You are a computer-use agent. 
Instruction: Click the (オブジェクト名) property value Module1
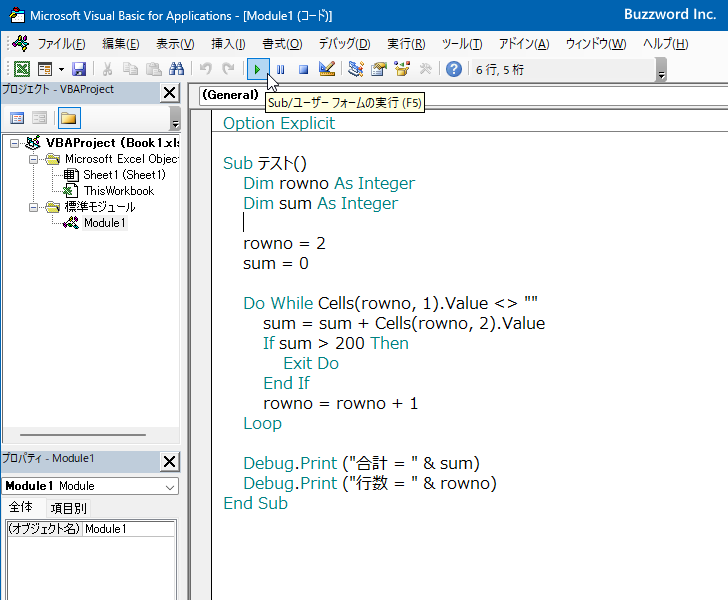pyautogui.click(x=128, y=529)
